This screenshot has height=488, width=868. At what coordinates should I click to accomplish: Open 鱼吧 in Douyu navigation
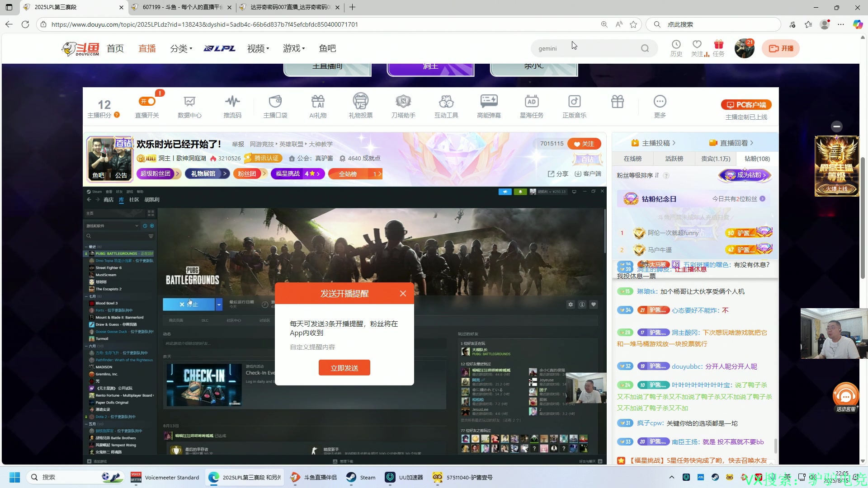(327, 48)
